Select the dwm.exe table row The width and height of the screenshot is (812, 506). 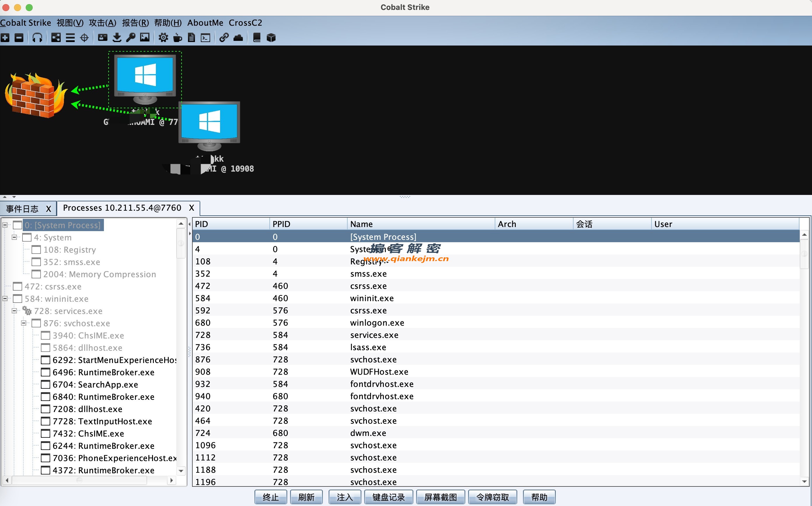496,433
